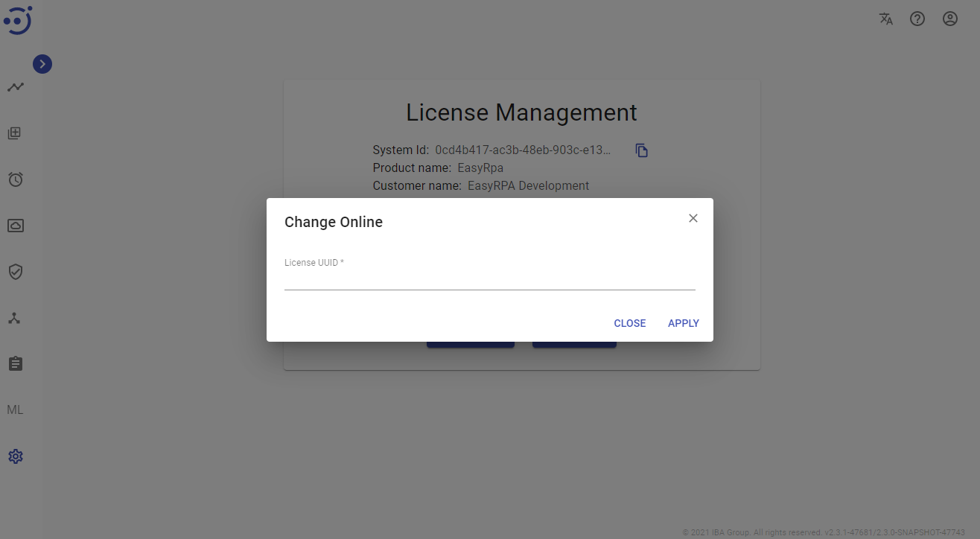
Task: Open the cloud screen sidebar icon
Action: (x=16, y=226)
